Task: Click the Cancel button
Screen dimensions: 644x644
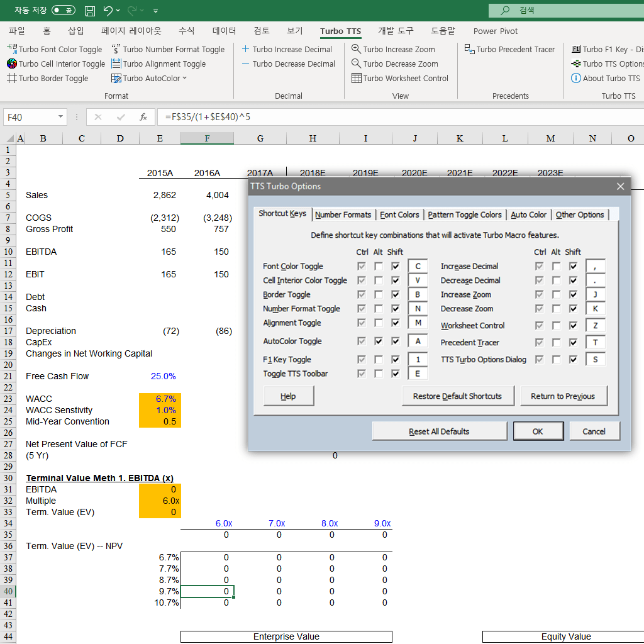Action: click(594, 431)
